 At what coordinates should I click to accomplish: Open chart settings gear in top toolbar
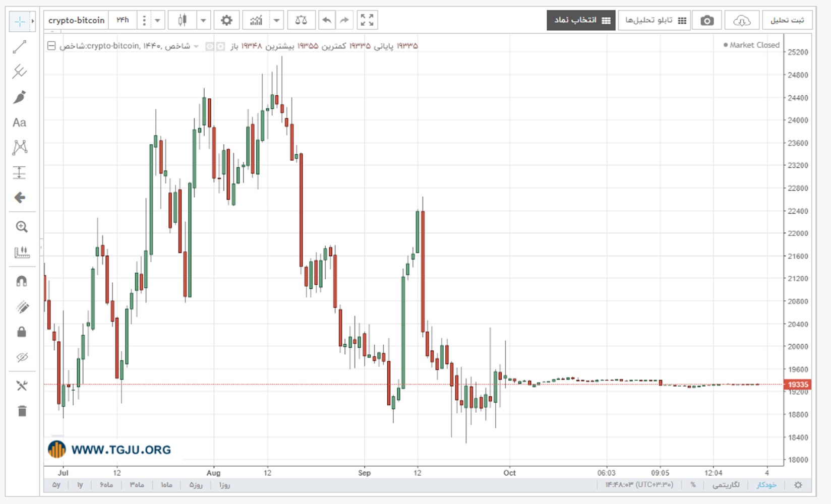point(227,20)
